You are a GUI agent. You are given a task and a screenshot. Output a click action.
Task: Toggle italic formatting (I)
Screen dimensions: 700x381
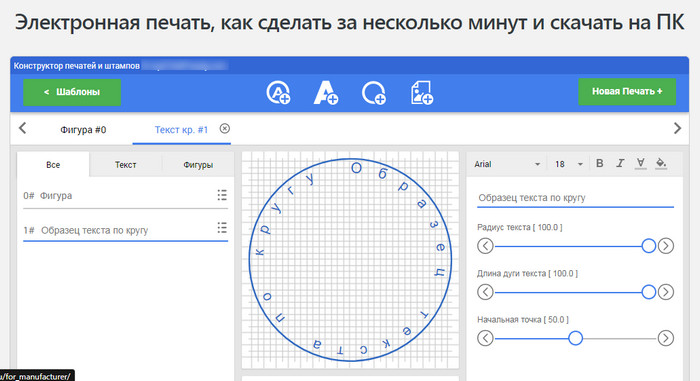pos(620,163)
